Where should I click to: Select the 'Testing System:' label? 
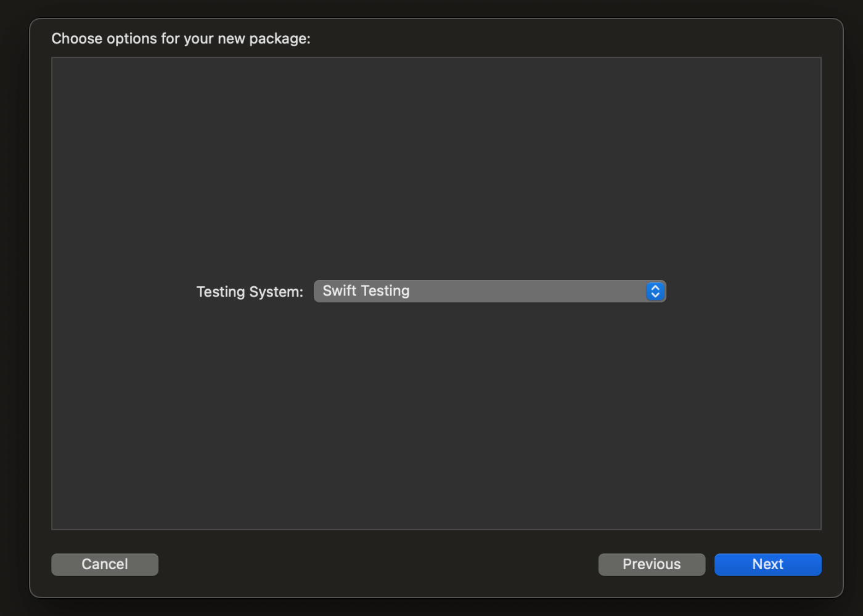coord(250,292)
